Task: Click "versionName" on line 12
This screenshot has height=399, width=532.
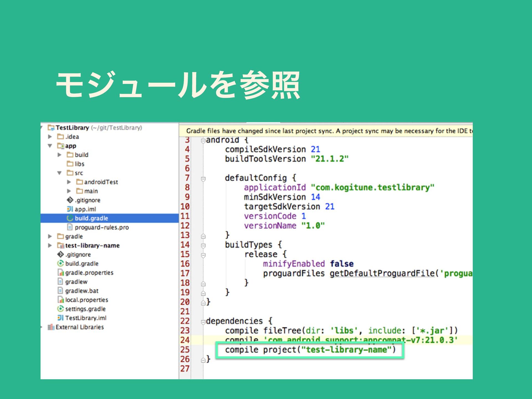Action: click(x=270, y=226)
